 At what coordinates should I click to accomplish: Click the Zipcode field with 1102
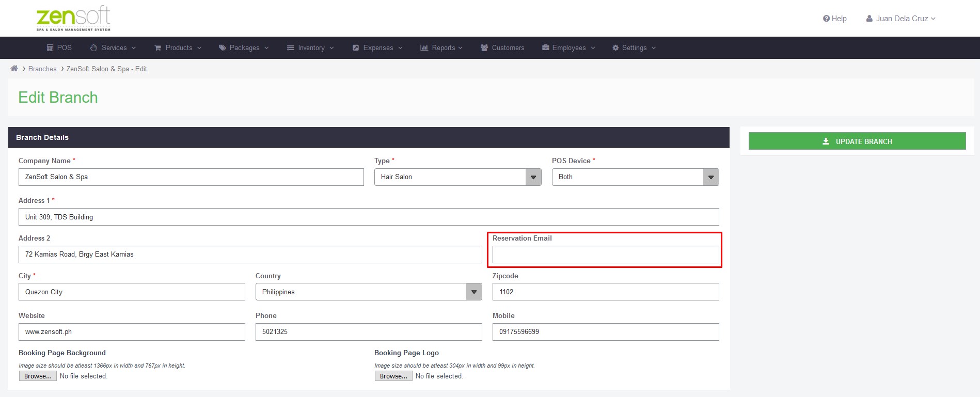coord(606,292)
